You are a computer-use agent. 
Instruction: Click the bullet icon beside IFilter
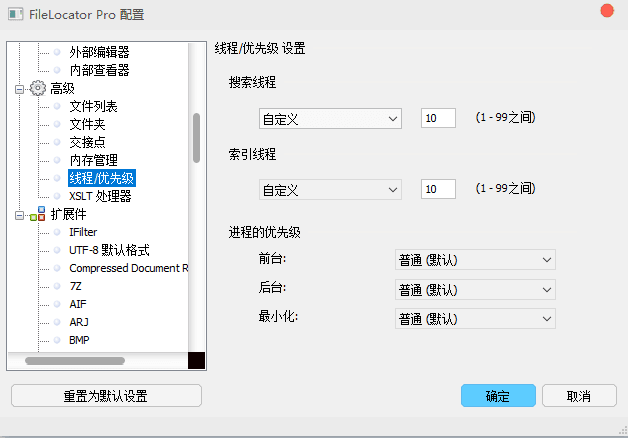pyautogui.click(x=57, y=232)
